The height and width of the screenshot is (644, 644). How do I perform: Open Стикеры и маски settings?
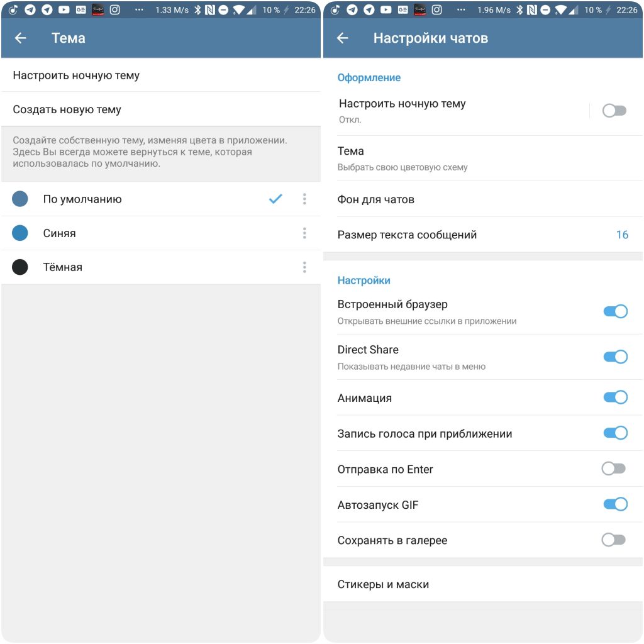coord(483,584)
